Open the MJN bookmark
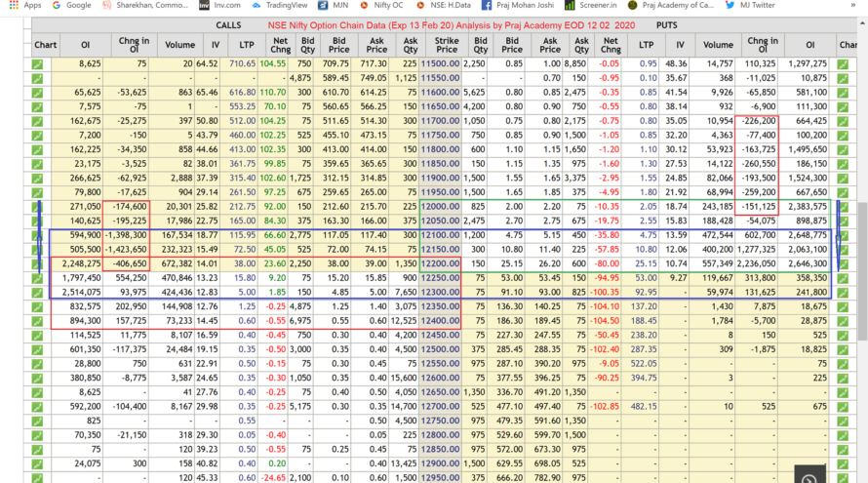This screenshot has width=868, height=483. pos(333,5)
